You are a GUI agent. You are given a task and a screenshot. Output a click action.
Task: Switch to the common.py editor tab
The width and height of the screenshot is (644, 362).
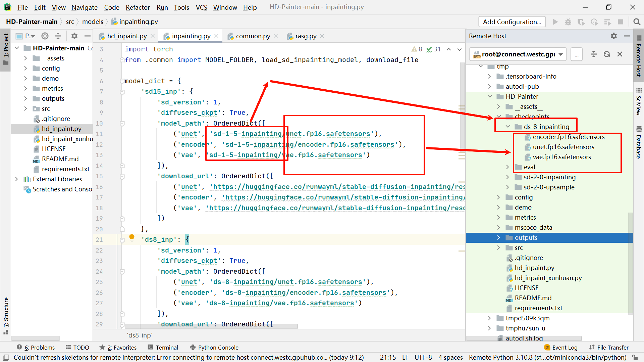[253, 36]
